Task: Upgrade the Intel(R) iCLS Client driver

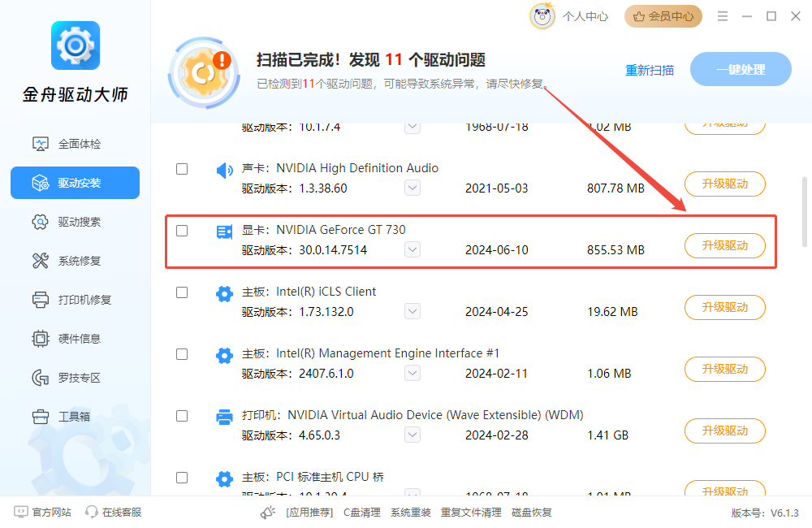Action: click(x=725, y=307)
